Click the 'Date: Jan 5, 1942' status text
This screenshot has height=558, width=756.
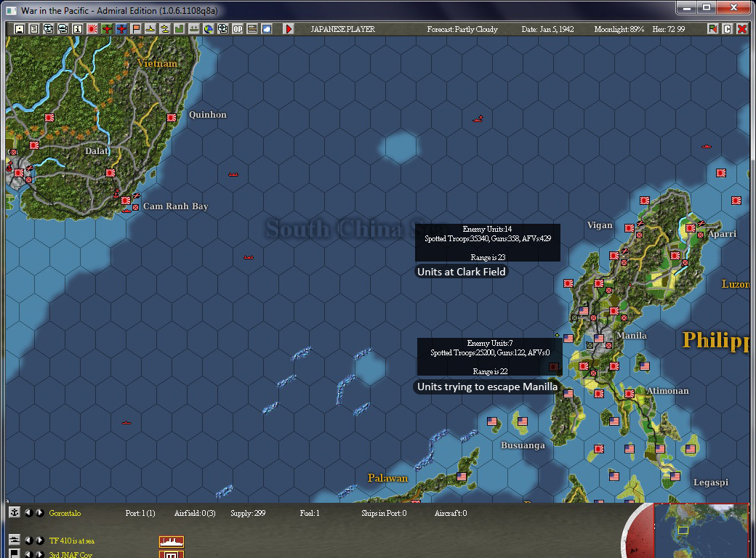547,29
